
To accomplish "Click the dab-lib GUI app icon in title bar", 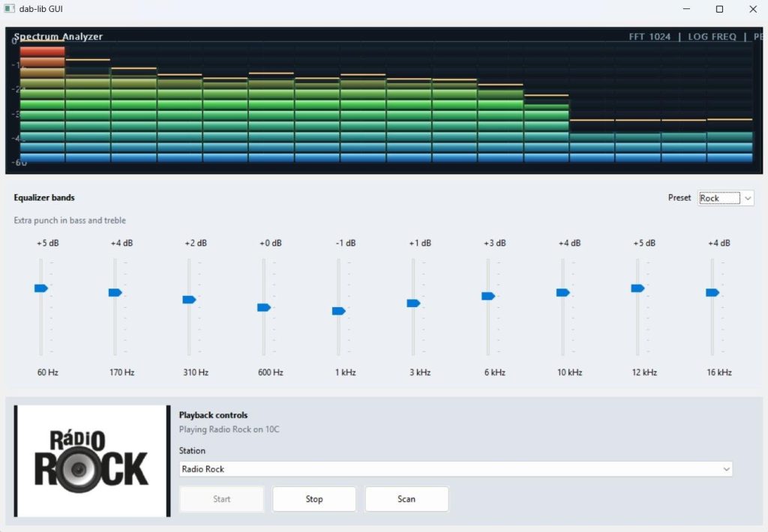I will [9, 9].
